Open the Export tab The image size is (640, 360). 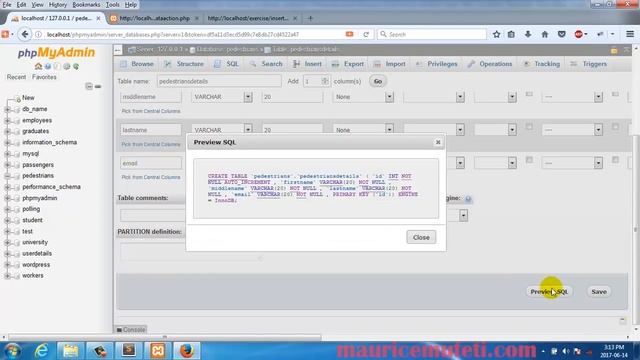348,64
